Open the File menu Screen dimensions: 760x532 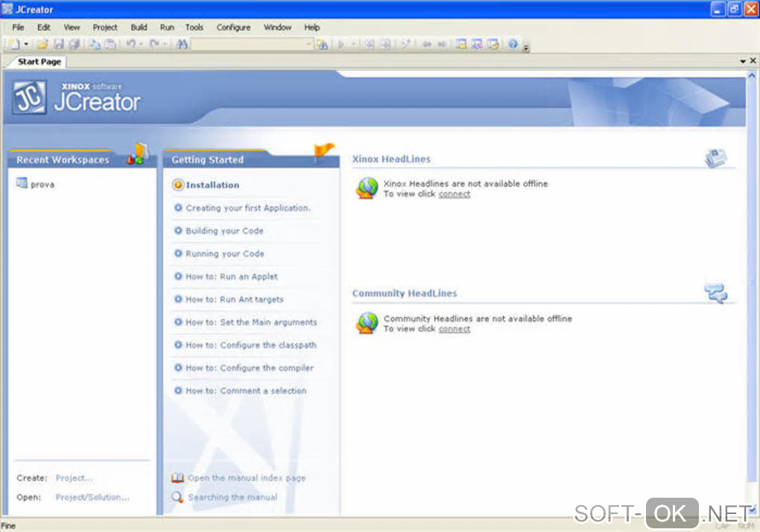click(18, 28)
